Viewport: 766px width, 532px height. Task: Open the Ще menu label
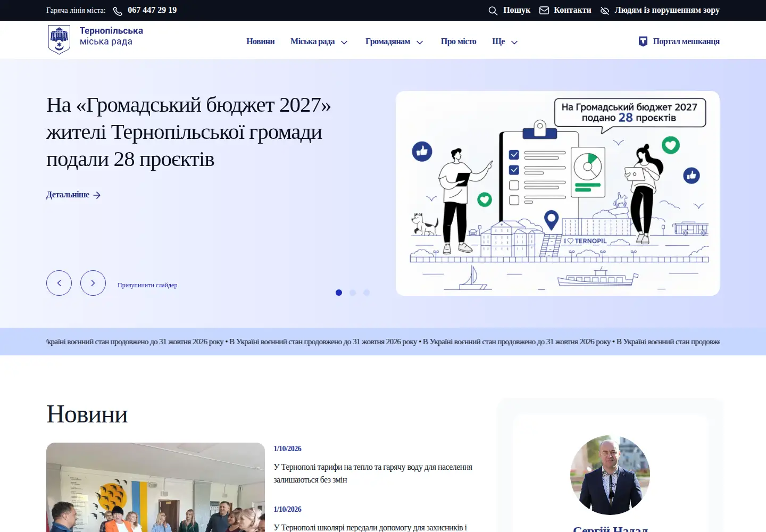[498, 41]
